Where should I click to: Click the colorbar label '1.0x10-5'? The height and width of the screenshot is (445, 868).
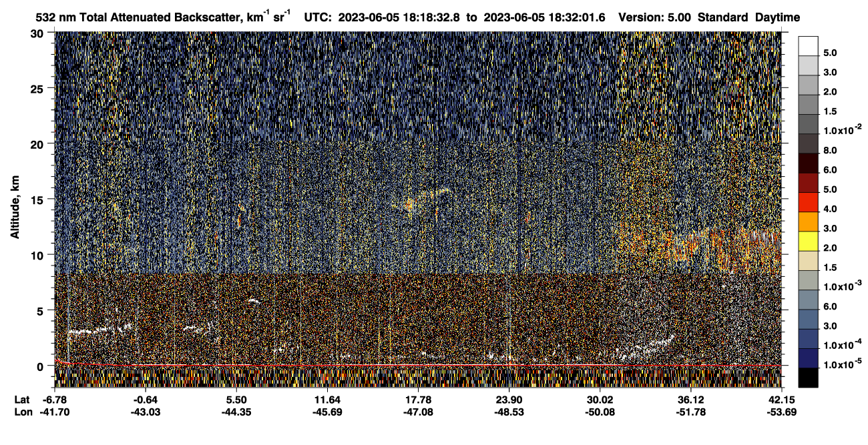point(843,364)
